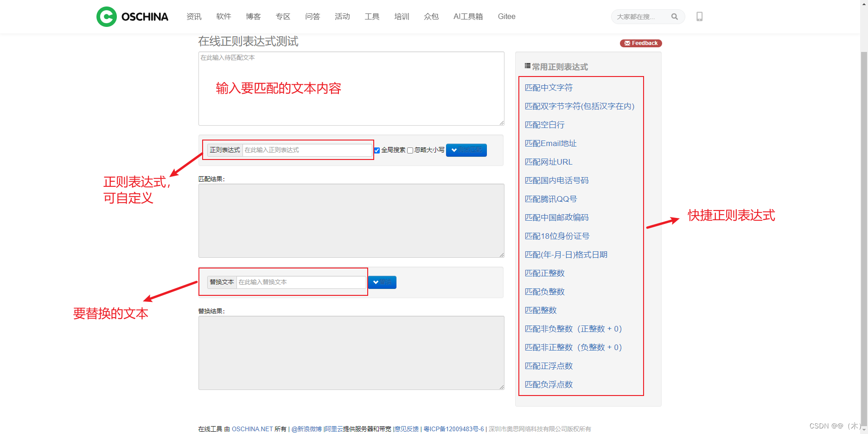Open the 专区 nav item

[283, 17]
